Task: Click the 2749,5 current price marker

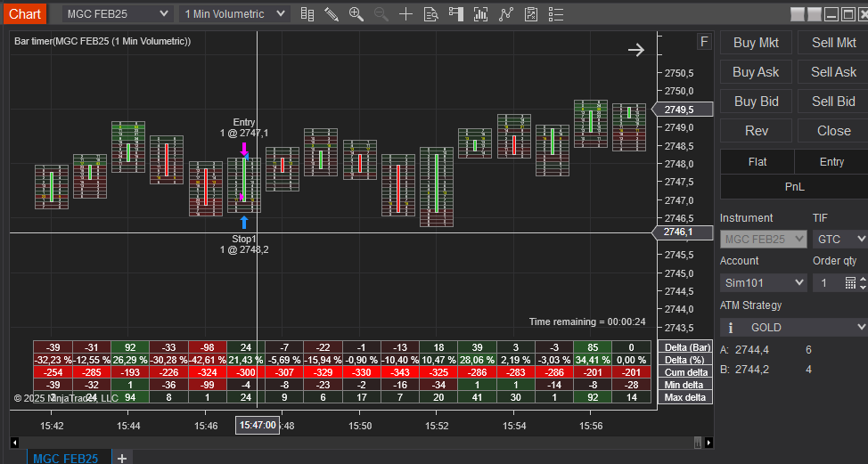Action: (x=682, y=110)
